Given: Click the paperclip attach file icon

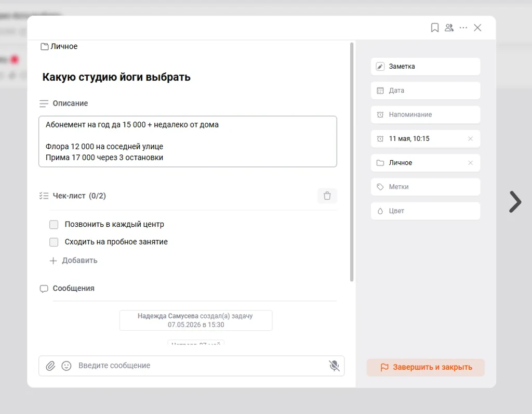Looking at the screenshot, I should [x=50, y=366].
